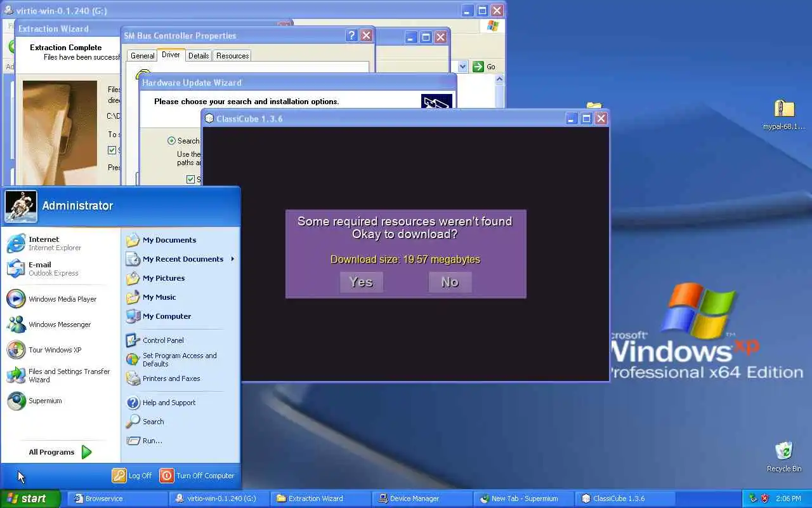Toggle the search checkbox in Hardware Update Wizard
812x508 pixels.
[x=190, y=180]
